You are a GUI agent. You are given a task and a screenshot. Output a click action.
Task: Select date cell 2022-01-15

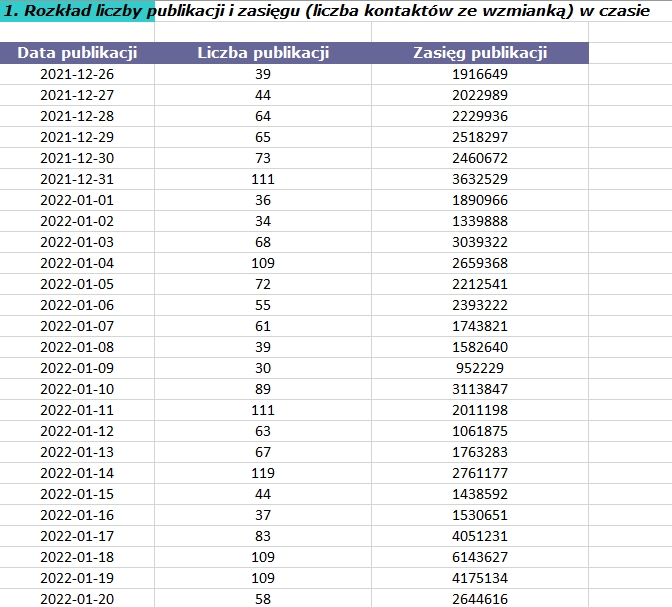(77, 494)
